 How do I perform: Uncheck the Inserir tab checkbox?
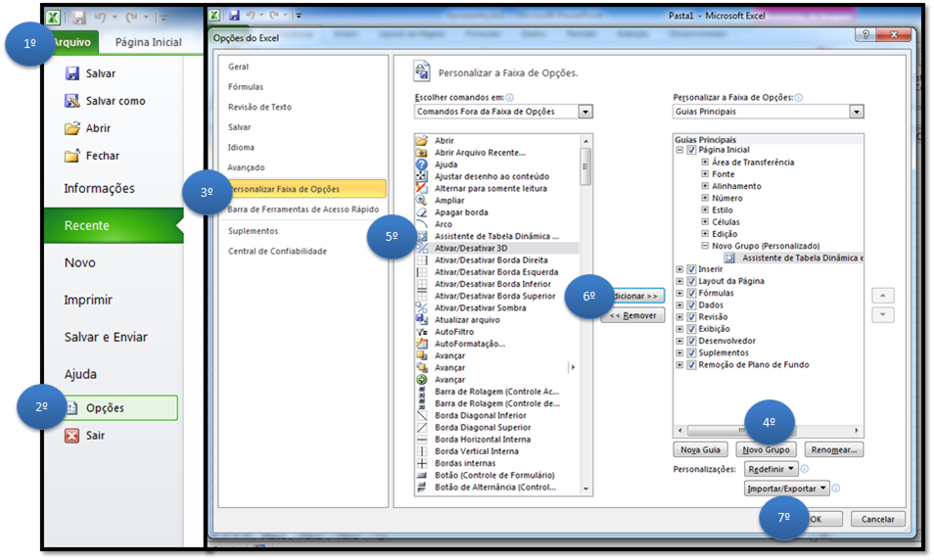coord(691,269)
